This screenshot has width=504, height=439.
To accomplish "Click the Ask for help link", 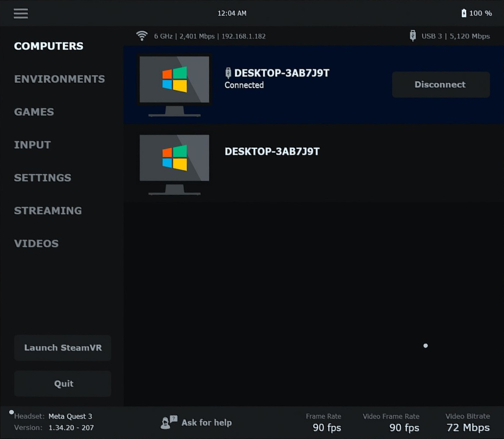I will point(207,423).
